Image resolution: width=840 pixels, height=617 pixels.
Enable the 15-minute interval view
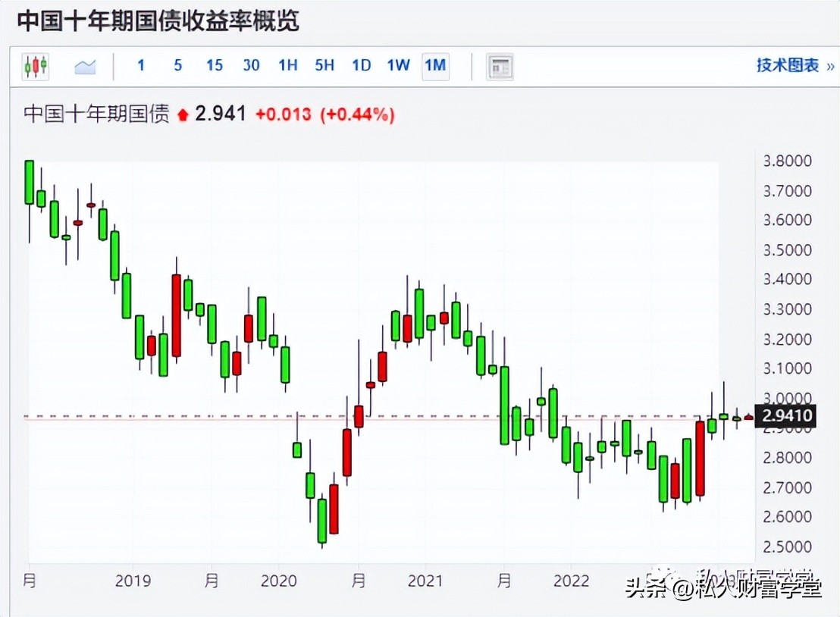pyautogui.click(x=214, y=67)
